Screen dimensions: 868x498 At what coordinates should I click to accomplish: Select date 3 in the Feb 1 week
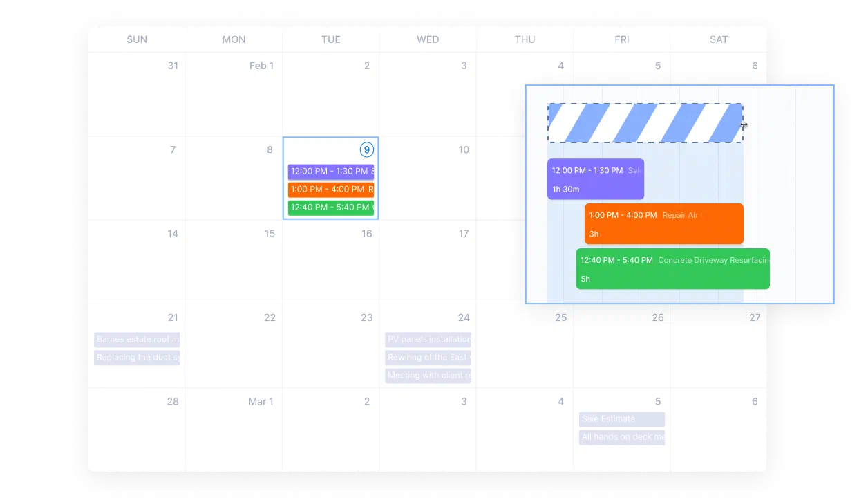coord(464,66)
